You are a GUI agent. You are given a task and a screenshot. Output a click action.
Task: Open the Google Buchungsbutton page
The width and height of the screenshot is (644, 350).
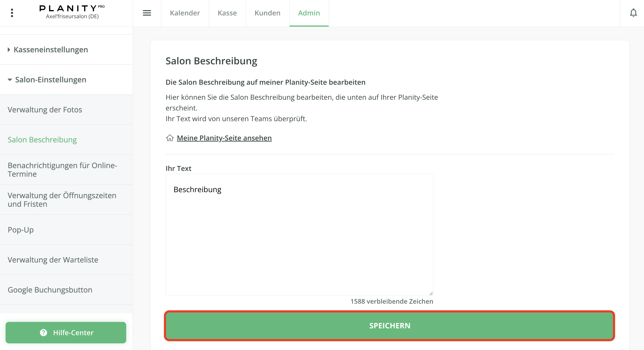click(50, 290)
